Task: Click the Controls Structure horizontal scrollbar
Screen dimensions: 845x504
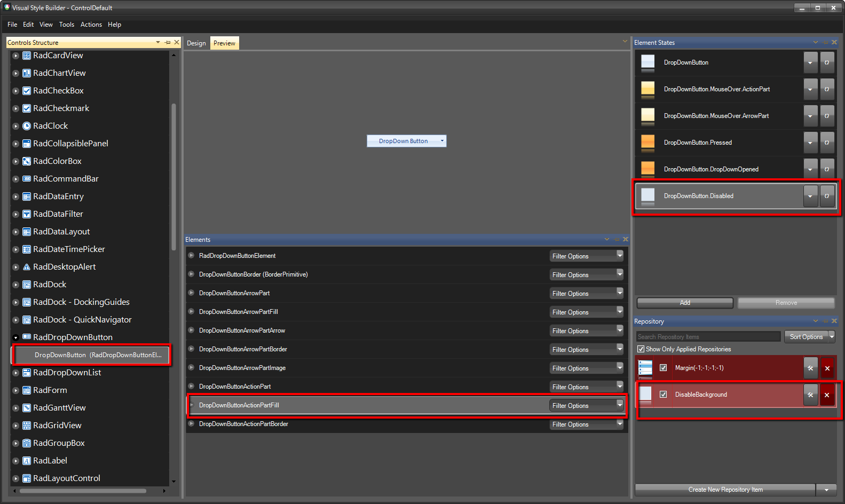Action: coord(83,491)
